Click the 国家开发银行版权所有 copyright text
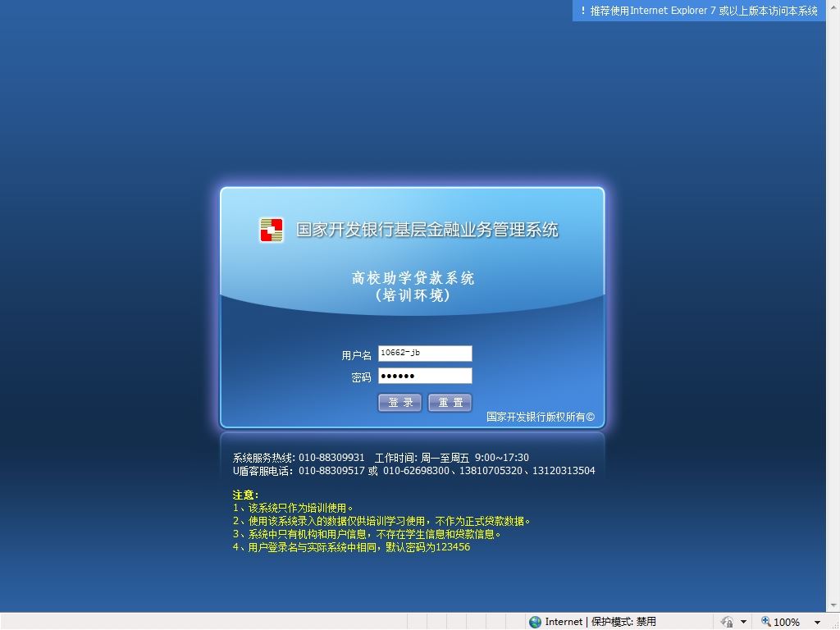The image size is (840, 630). tap(541, 417)
